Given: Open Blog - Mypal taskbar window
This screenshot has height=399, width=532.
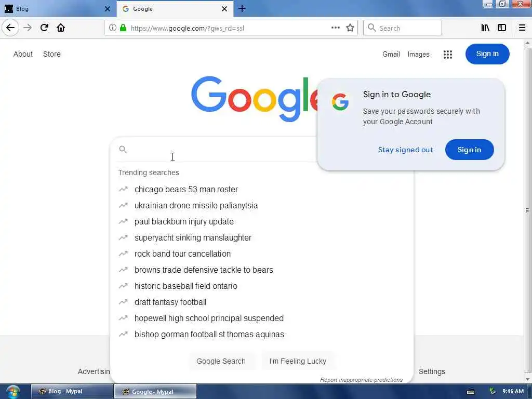Looking at the screenshot, I should pos(72,392).
